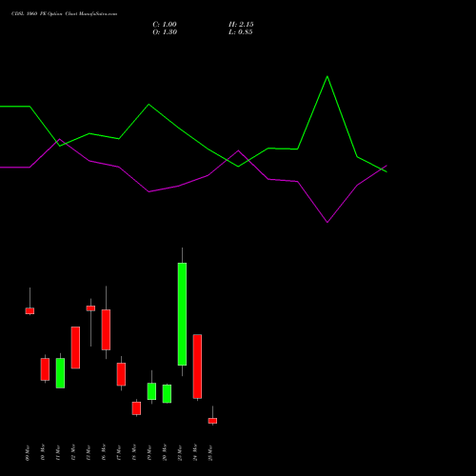Select the "16 Mar" date label
Image resolution: width=476 pixels, height=476 pixels.
[104, 453]
